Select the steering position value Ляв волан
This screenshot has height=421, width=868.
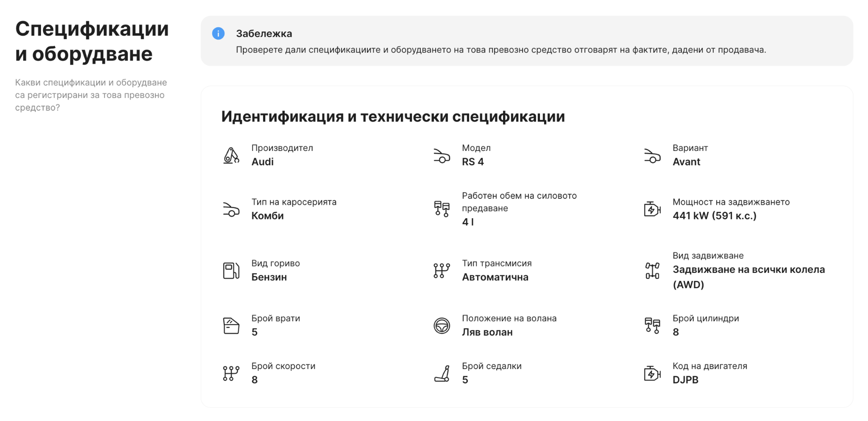pos(487,332)
